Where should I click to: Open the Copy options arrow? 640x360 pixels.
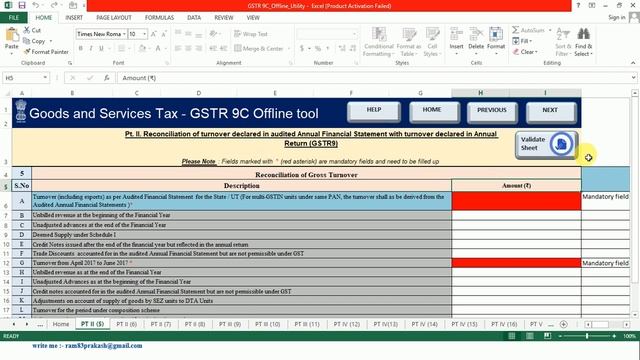51,41
